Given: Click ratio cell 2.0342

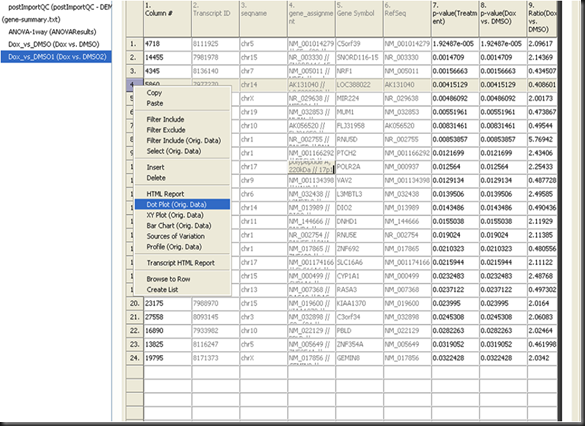Looking at the screenshot, I should [542, 358].
